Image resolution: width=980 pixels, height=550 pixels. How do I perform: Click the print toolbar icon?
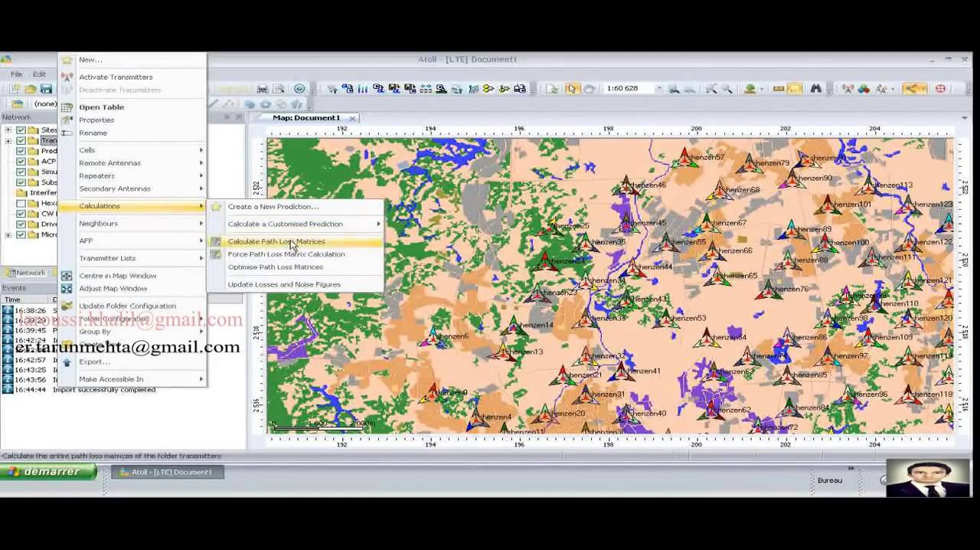click(263, 89)
